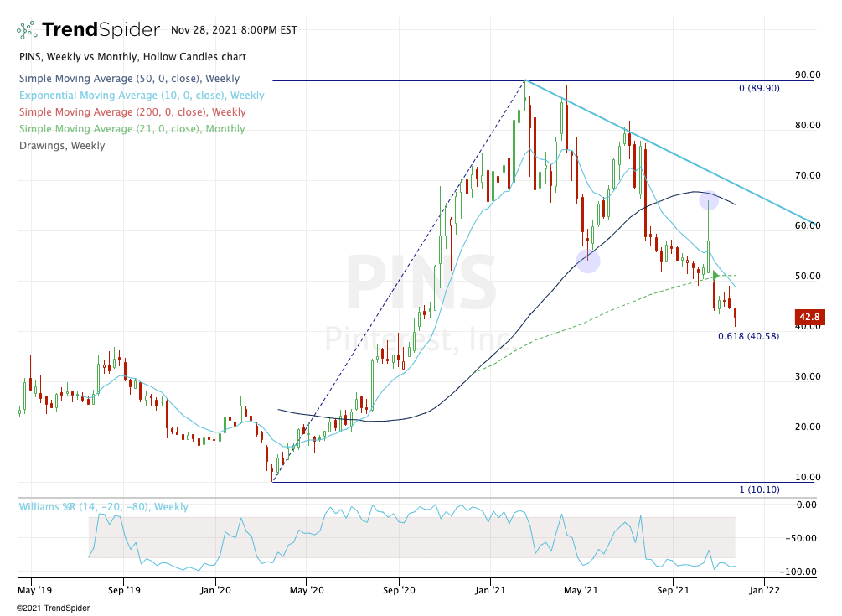Select the Simple Moving Average (50) Weekly legend
The width and height of the screenshot is (842, 616).
[129, 79]
